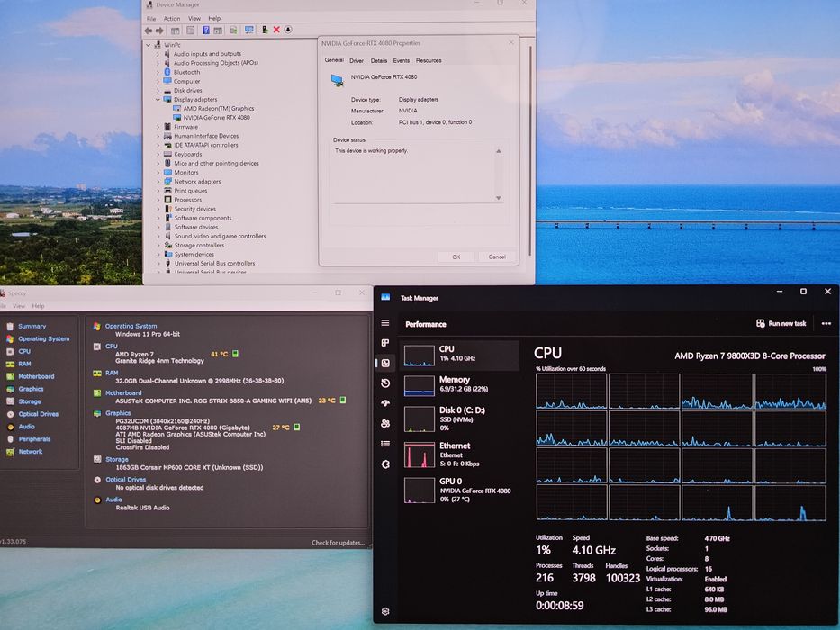Expand the Network adapters node
This screenshot has height=630, width=840.
[158, 182]
